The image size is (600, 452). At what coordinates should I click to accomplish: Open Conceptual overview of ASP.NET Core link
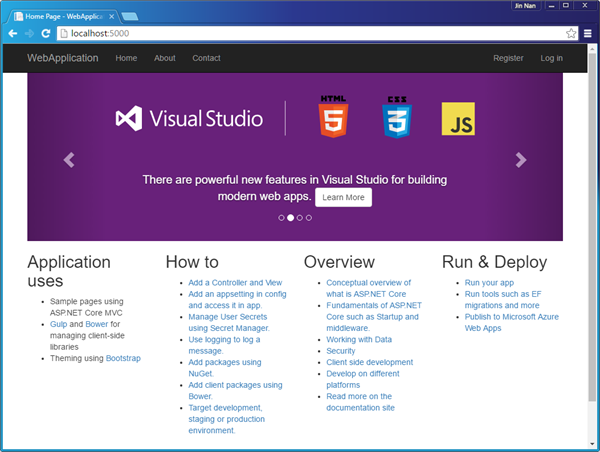point(368,288)
